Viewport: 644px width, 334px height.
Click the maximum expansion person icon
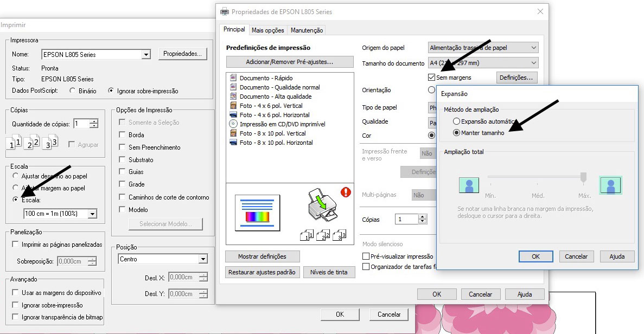tap(610, 185)
